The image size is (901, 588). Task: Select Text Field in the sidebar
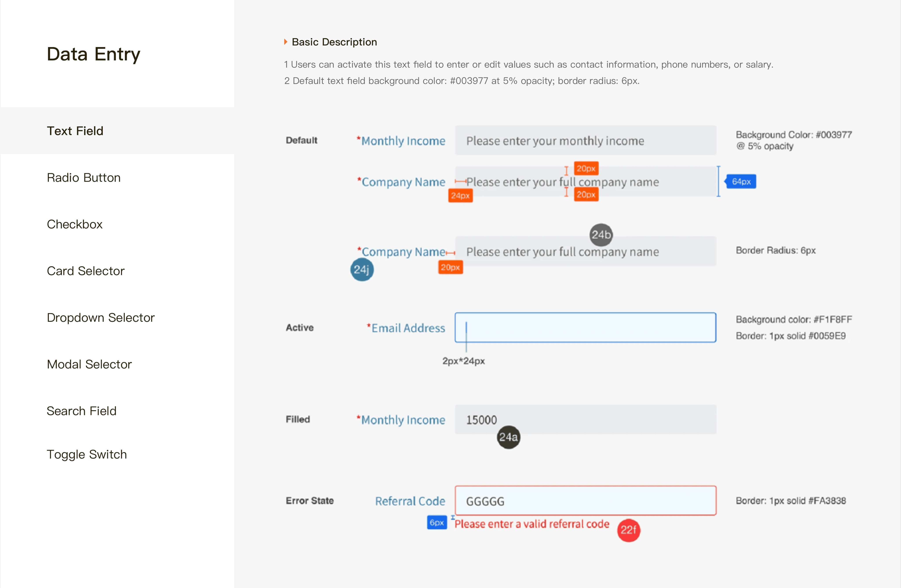click(x=75, y=131)
